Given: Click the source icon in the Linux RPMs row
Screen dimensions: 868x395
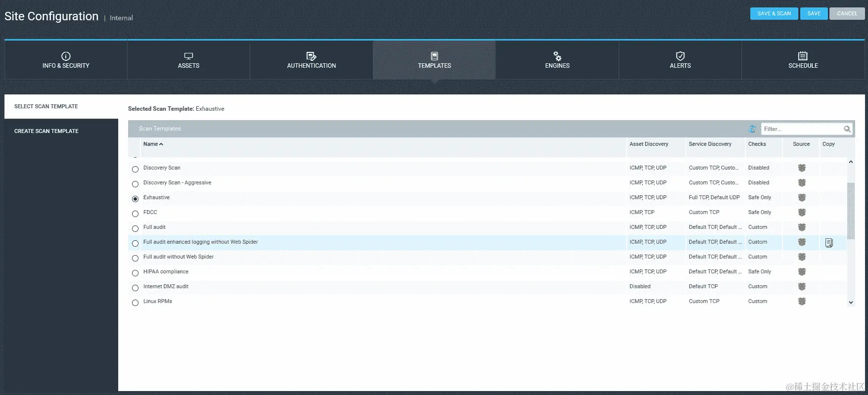Looking at the screenshot, I should (x=802, y=302).
